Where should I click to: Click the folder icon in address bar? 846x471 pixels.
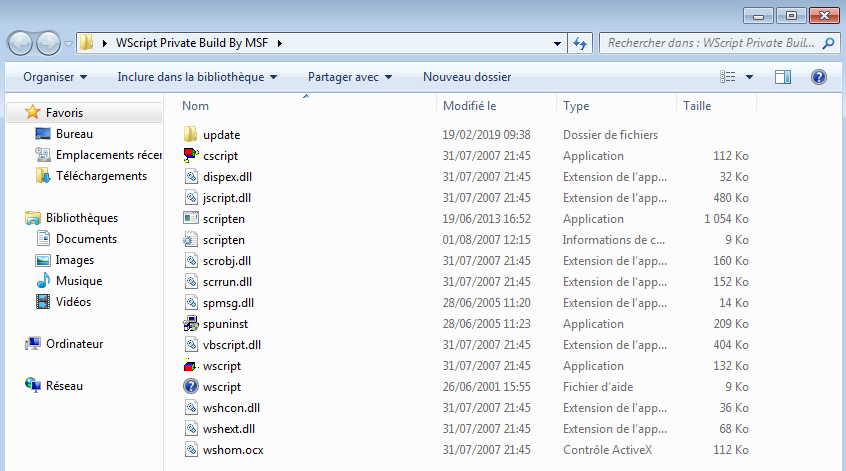point(86,43)
